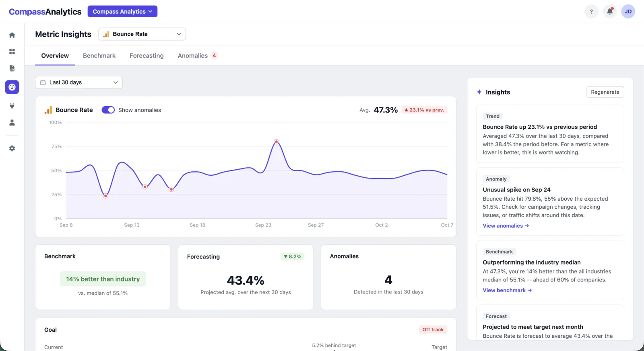Viewport: 644px width, 351px height.
Task: Switch to the Anomalies tab
Action: [198, 56]
